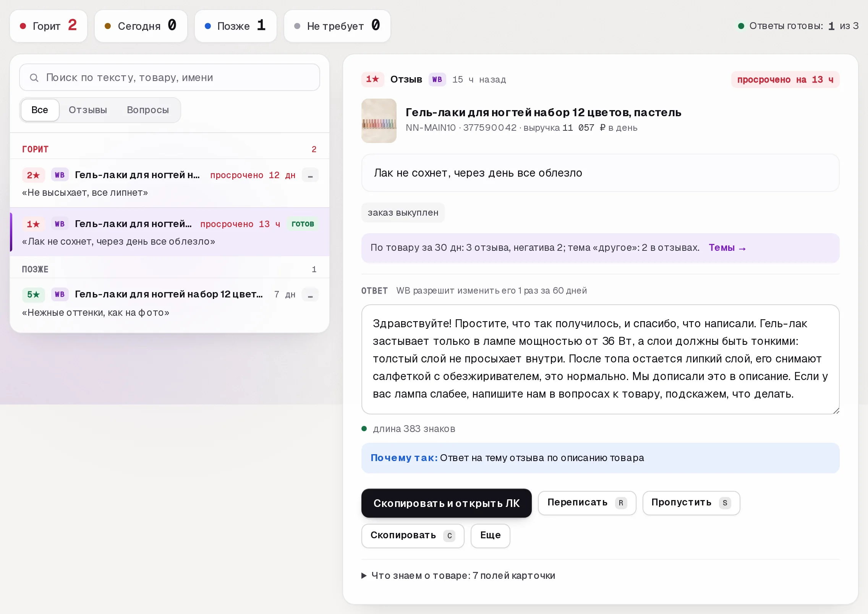868x614 pixels.
Task: Collapse the ГОРИТ group header
Action: coord(170,149)
